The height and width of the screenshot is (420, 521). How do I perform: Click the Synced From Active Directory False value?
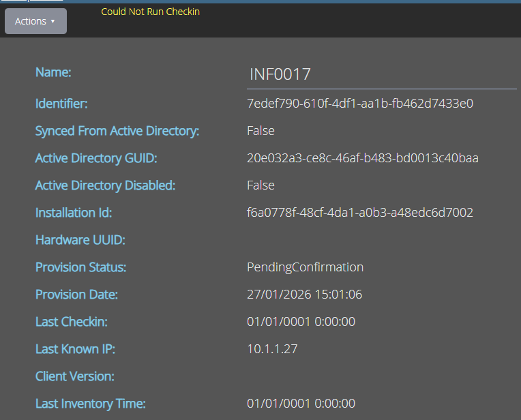[260, 131]
